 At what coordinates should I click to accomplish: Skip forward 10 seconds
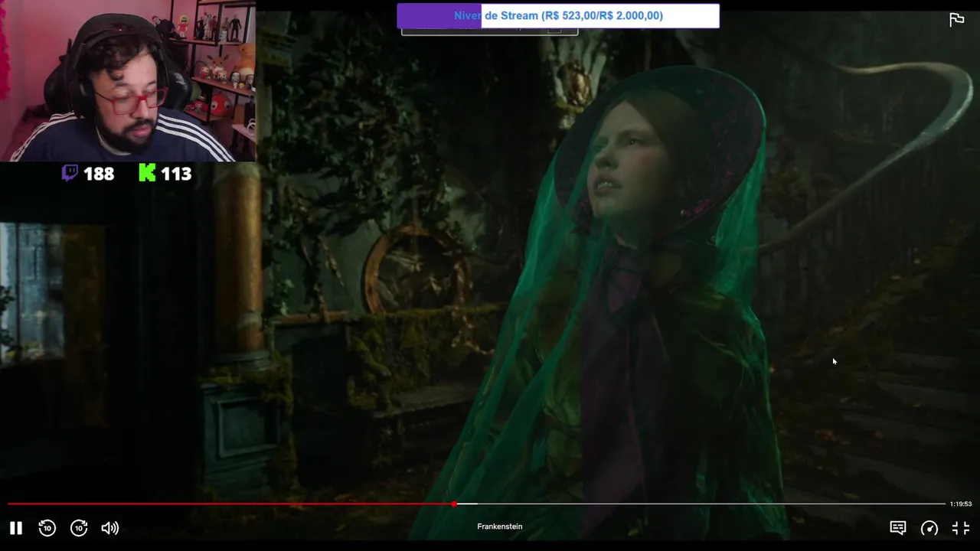point(79,528)
